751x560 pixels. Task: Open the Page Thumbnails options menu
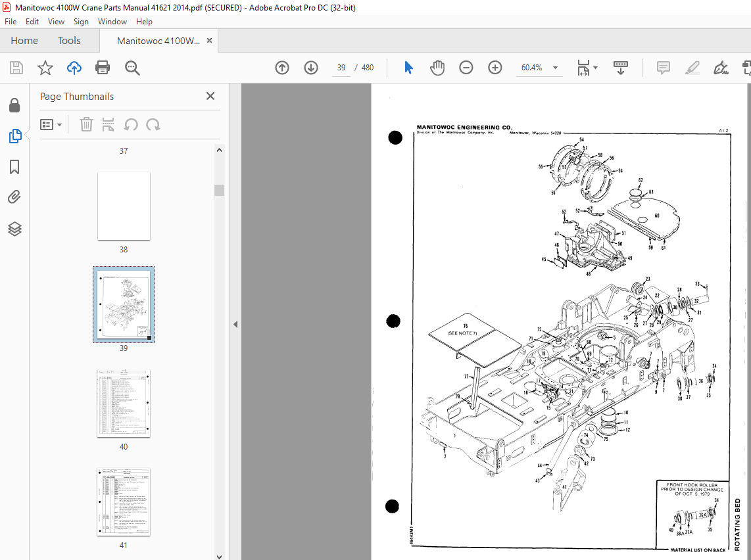[51, 124]
